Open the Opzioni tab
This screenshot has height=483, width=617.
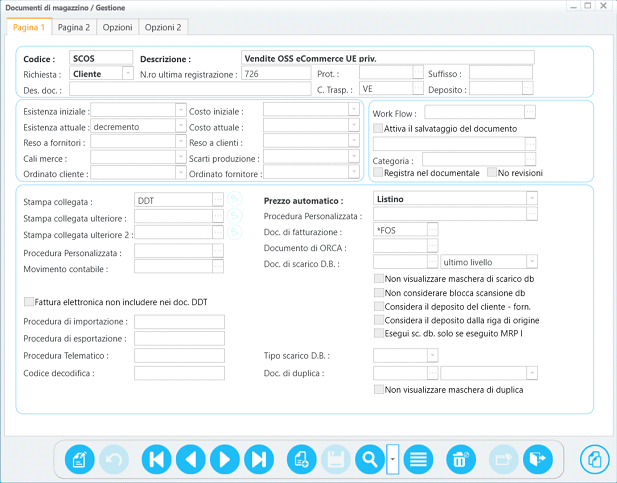(x=117, y=27)
